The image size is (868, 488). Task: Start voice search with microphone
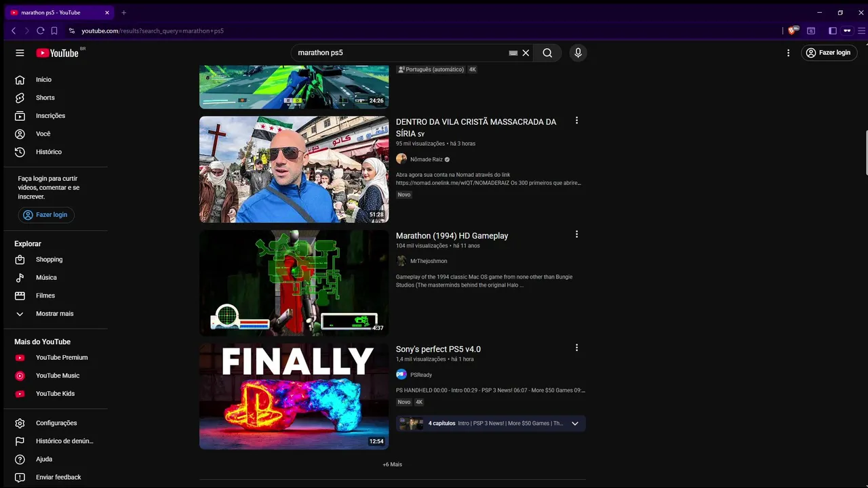pos(578,53)
